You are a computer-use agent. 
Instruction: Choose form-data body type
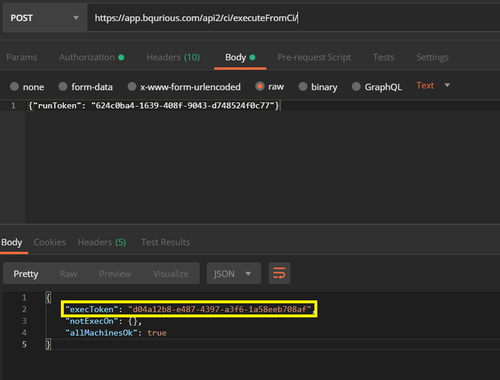click(86, 87)
